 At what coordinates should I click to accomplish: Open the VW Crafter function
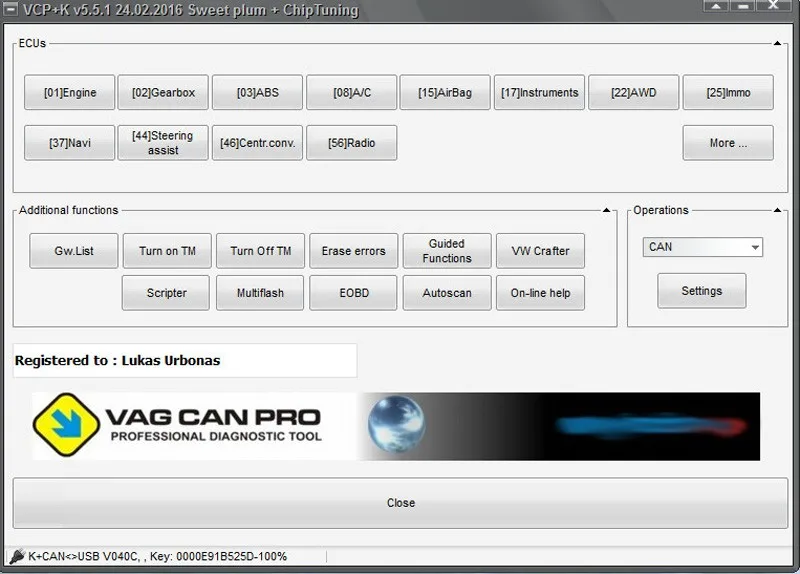[x=540, y=251]
